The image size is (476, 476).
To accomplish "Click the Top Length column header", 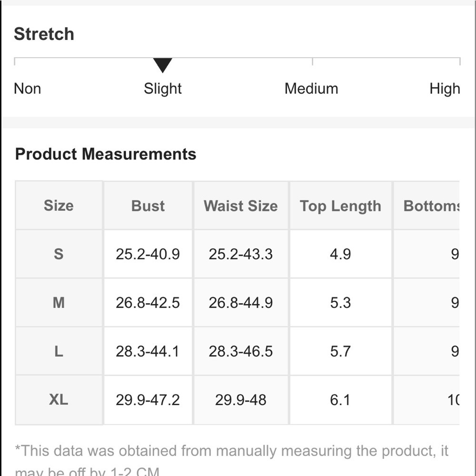I will (x=340, y=206).
